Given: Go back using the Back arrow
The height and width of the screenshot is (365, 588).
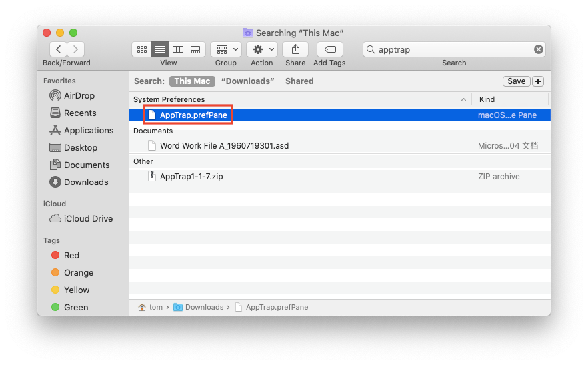Looking at the screenshot, I should click(x=59, y=49).
